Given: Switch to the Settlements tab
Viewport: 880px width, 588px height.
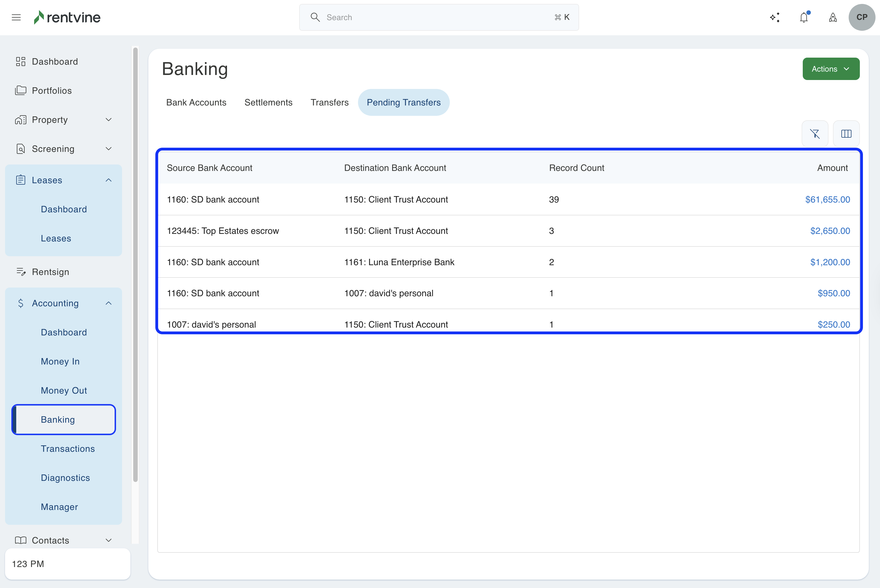Looking at the screenshot, I should pos(268,102).
